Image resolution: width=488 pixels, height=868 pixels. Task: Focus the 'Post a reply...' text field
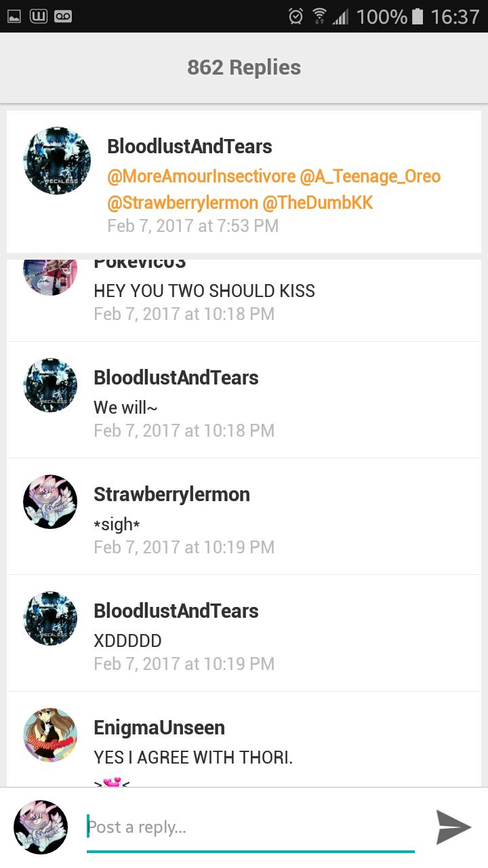click(250, 827)
